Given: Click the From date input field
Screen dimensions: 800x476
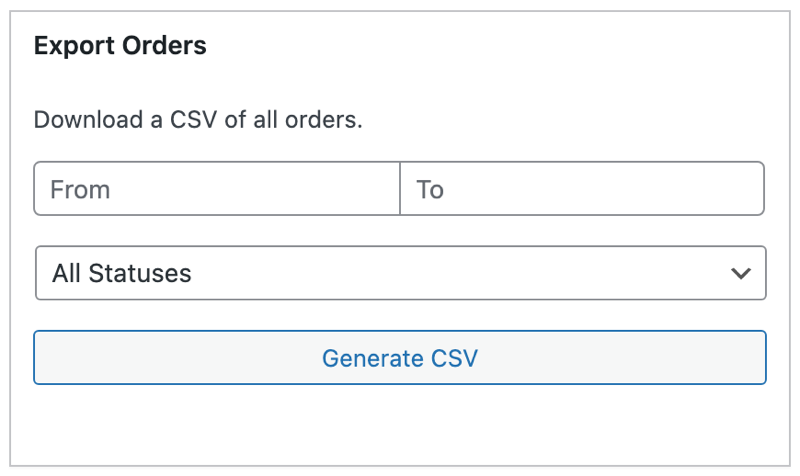Looking at the screenshot, I should [217, 189].
